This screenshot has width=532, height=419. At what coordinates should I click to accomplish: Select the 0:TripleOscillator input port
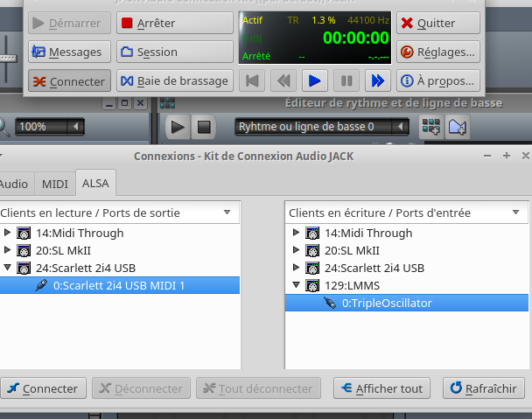[x=407, y=303]
